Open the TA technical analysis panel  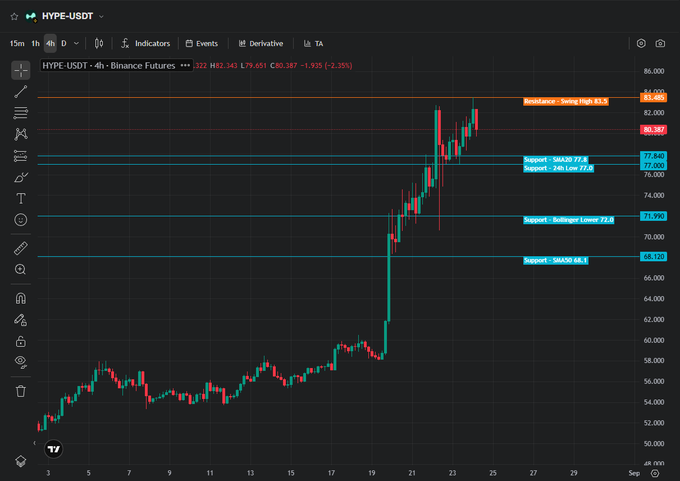click(313, 43)
